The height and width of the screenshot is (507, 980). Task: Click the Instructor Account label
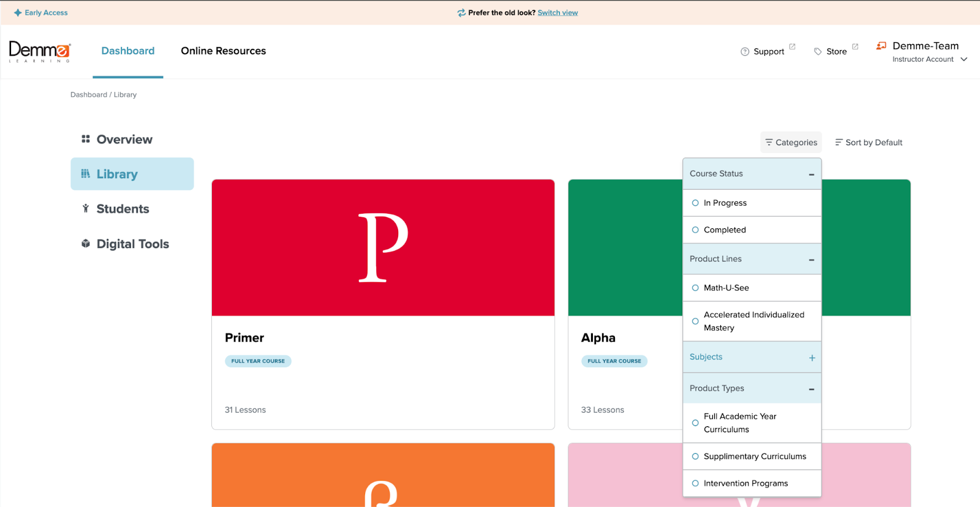(x=922, y=59)
